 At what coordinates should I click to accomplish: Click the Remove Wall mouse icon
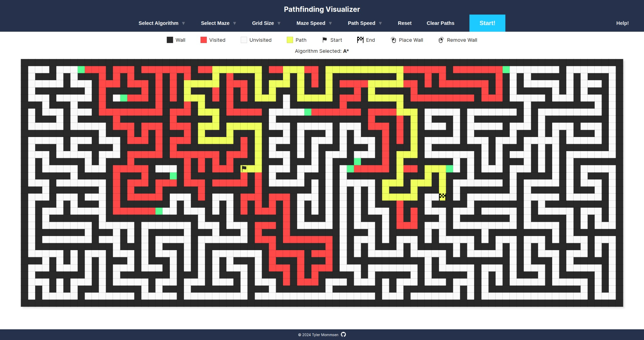[x=441, y=40]
